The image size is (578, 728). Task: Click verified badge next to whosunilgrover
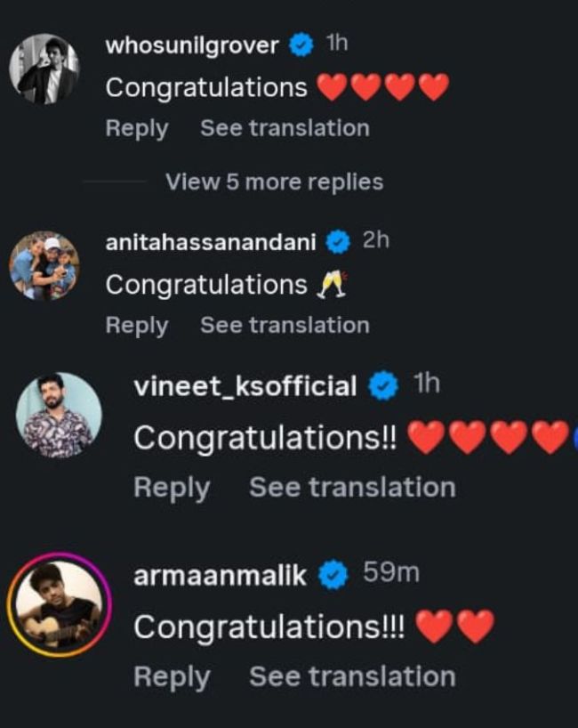(x=302, y=46)
